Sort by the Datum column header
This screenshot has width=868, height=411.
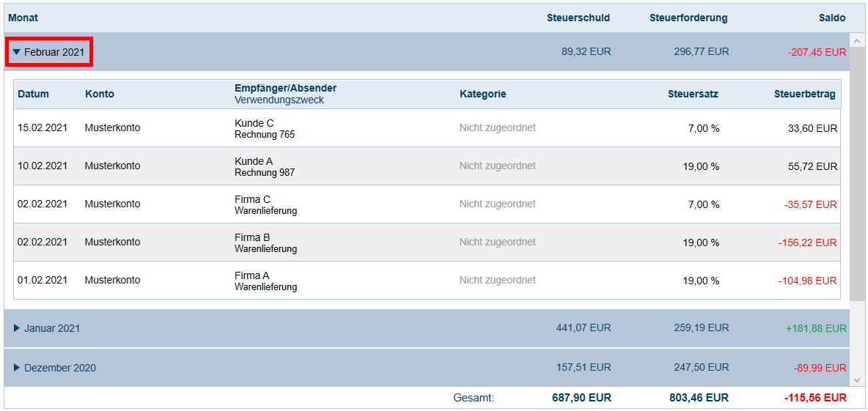point(33,94)
